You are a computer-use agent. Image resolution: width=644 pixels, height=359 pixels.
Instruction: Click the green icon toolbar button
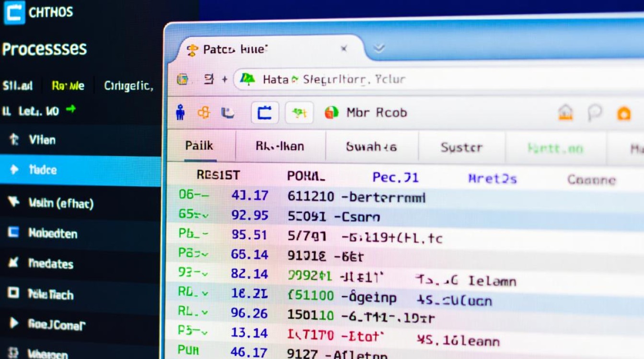click(x=299, y=113)
